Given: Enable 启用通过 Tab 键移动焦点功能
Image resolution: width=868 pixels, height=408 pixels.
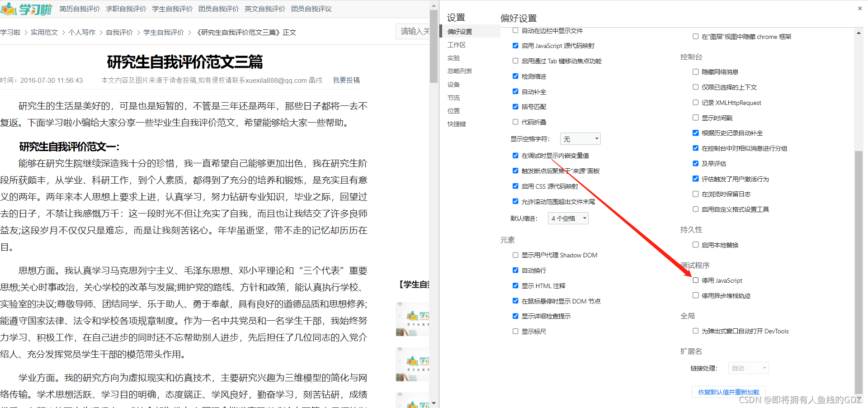Looking at the screenshot, I should [x=515, y=61].
